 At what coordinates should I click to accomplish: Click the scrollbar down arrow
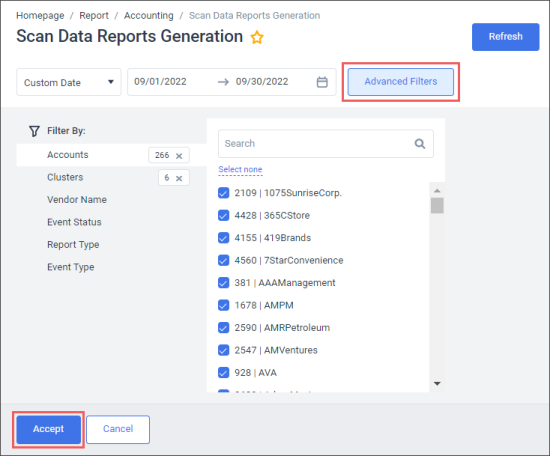[437, 384]
